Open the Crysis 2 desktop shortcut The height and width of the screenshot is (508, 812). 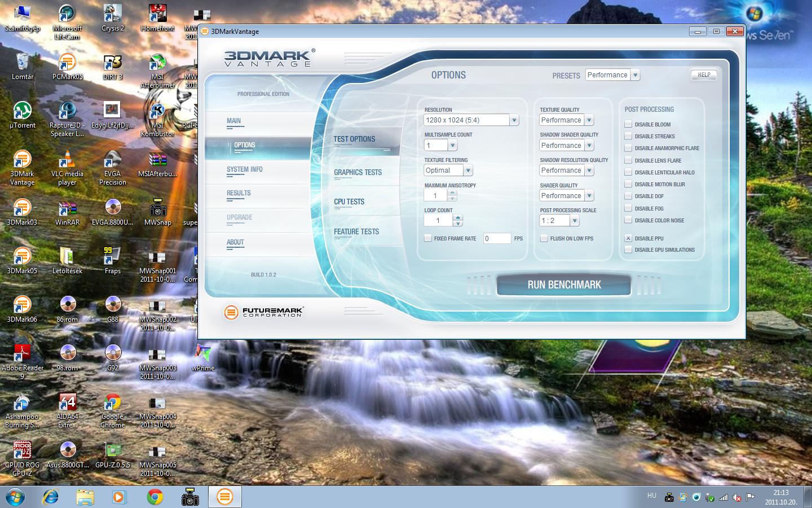coord(112,18)
